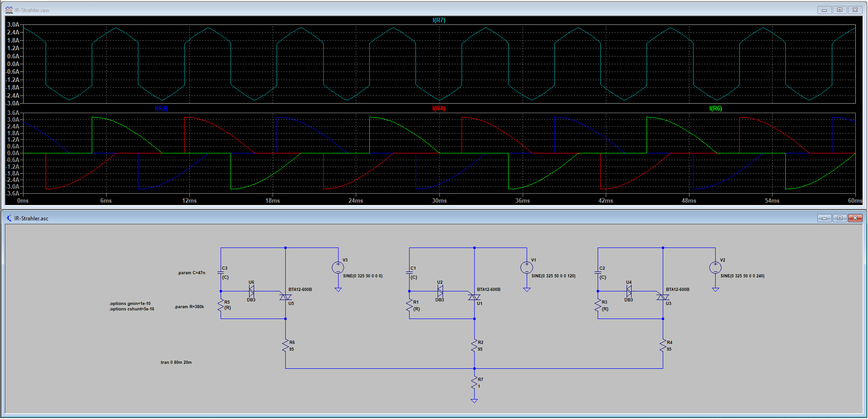Click the 0ms time axis label
This screenshot has height=419, width=868.
click(23, 201)
